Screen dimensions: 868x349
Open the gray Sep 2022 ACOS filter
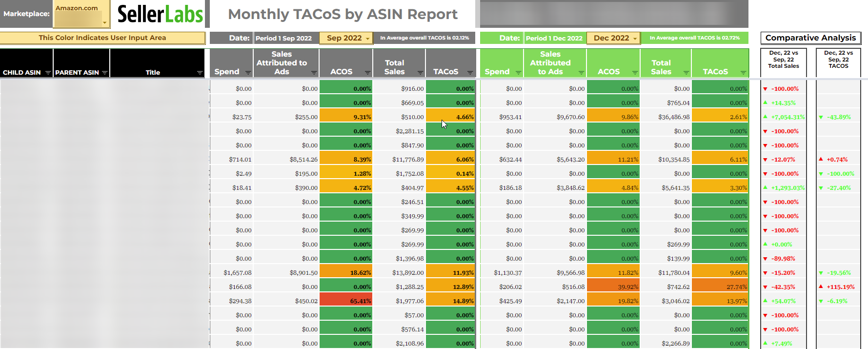click(367, 73)
